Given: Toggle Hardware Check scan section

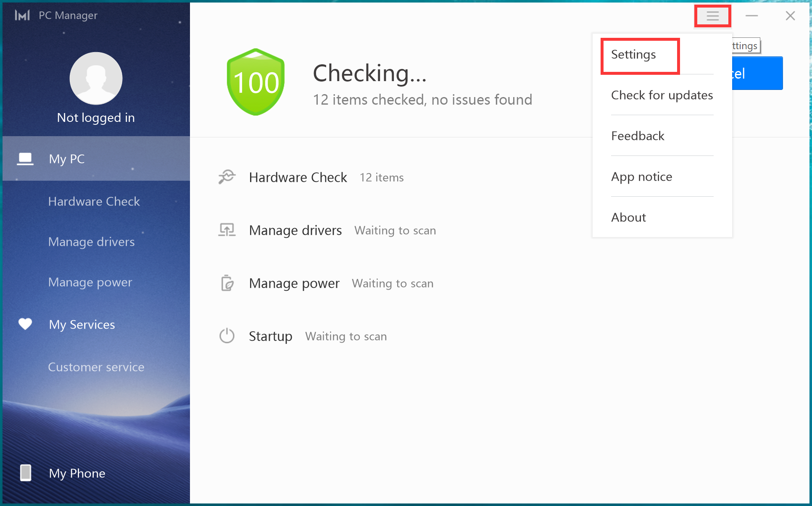Looking at the screenshot, I should [297, 177].
